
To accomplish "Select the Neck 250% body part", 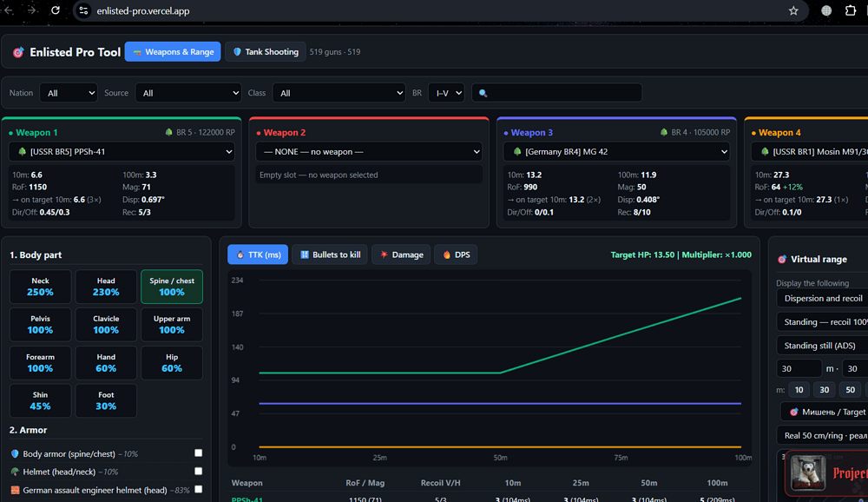I will (41, 287).
